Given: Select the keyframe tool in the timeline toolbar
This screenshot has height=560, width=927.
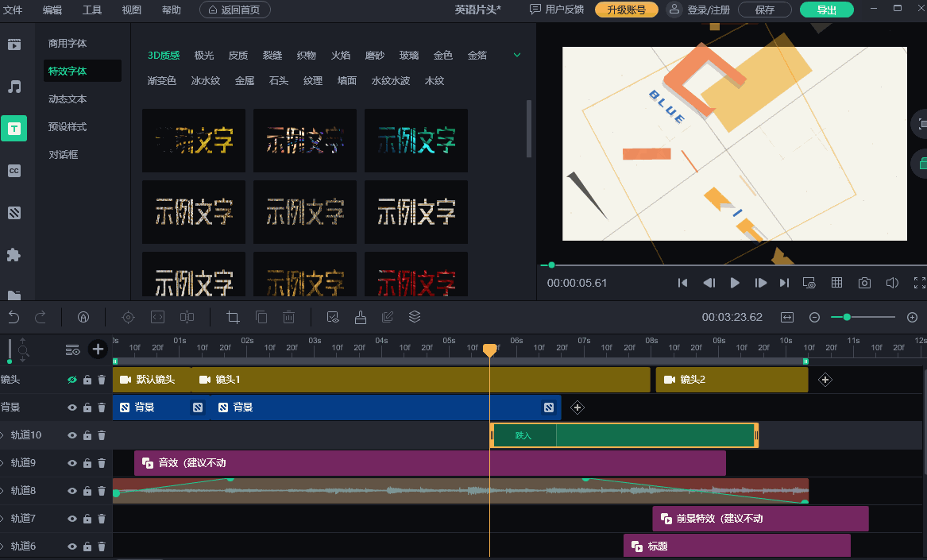Looking at the screenshot, I should 128,316.
